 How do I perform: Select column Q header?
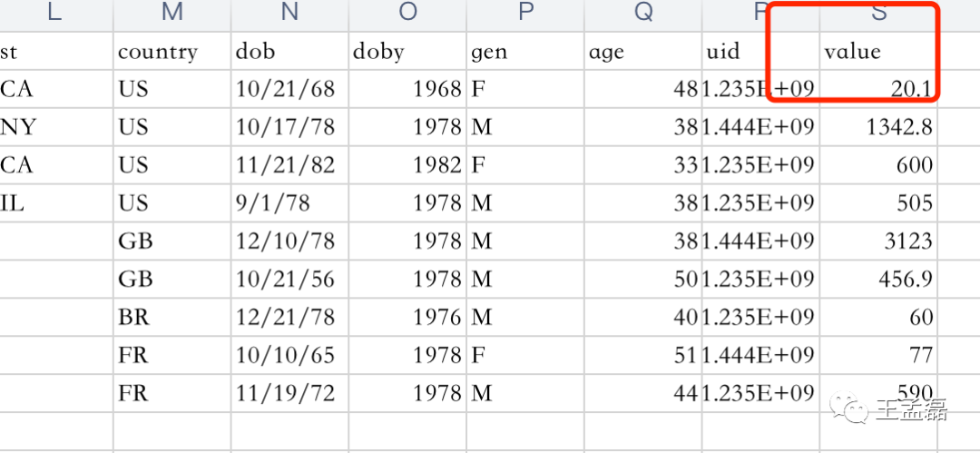(643, 15)
